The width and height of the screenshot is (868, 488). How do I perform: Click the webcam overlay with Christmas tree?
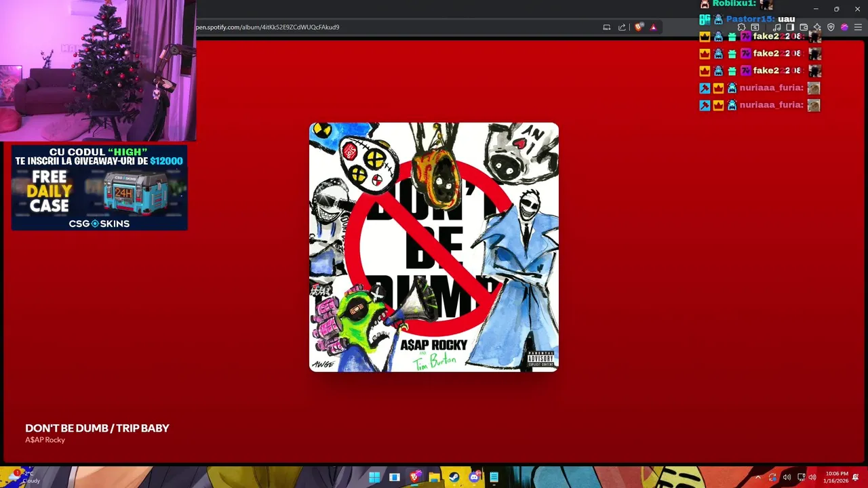tap(98, 70)
